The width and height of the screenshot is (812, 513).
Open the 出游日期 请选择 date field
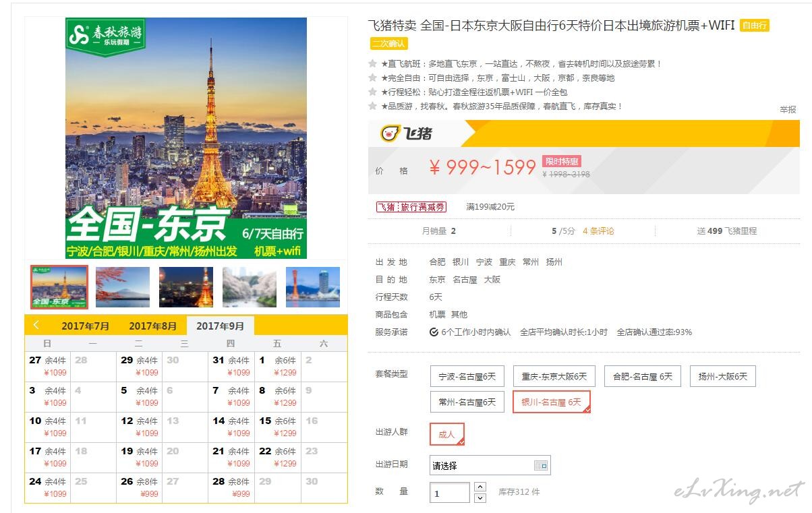tap(490, 466)
